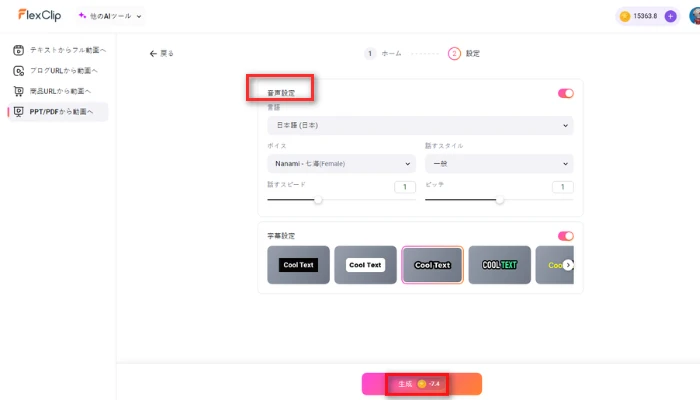Click the product URL to video icon
The image size is (700, 400).
tap(18, 91)
